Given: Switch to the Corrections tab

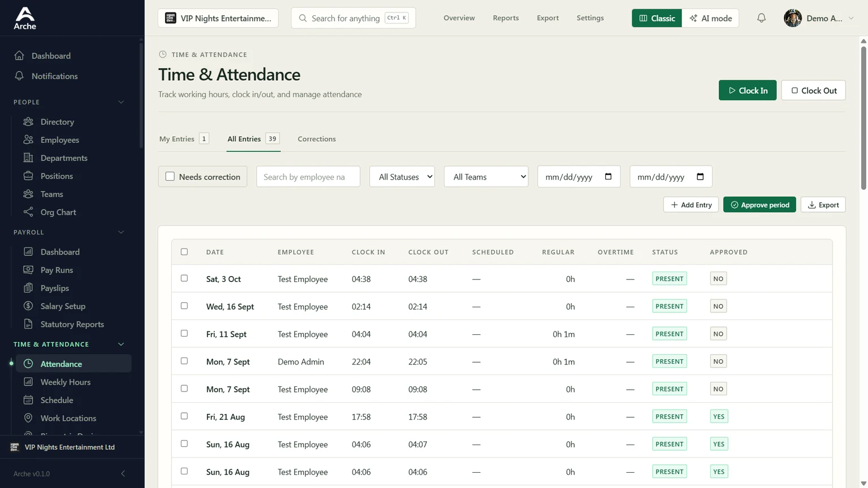Looking at the screenshot, I should 316,139.
